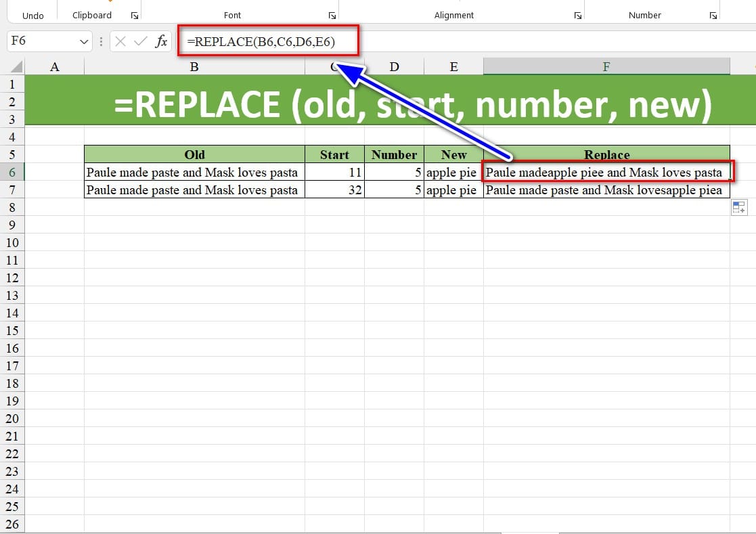Screen dimensions: 756x534
Task: Click the Auto Fill Options icon below table
Action: pos(738,208)
